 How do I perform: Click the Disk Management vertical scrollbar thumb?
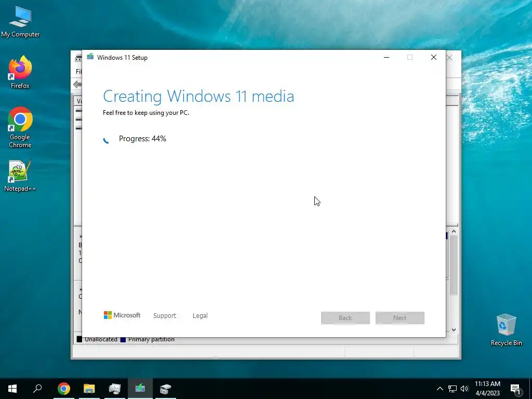tap(454, 264)
